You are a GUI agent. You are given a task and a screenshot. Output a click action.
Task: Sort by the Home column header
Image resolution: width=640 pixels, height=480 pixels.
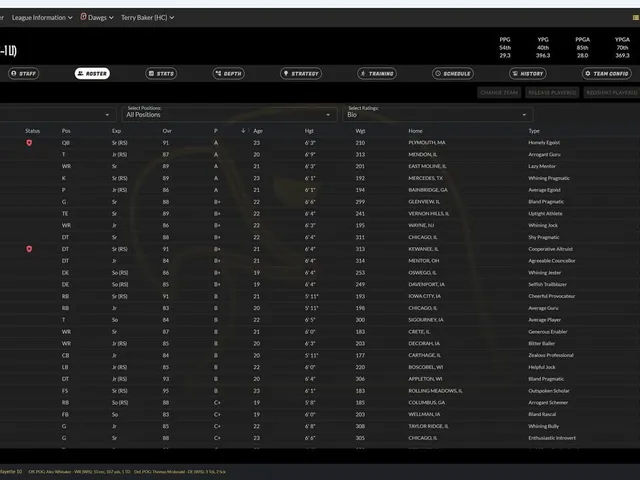tap(416, 131)
